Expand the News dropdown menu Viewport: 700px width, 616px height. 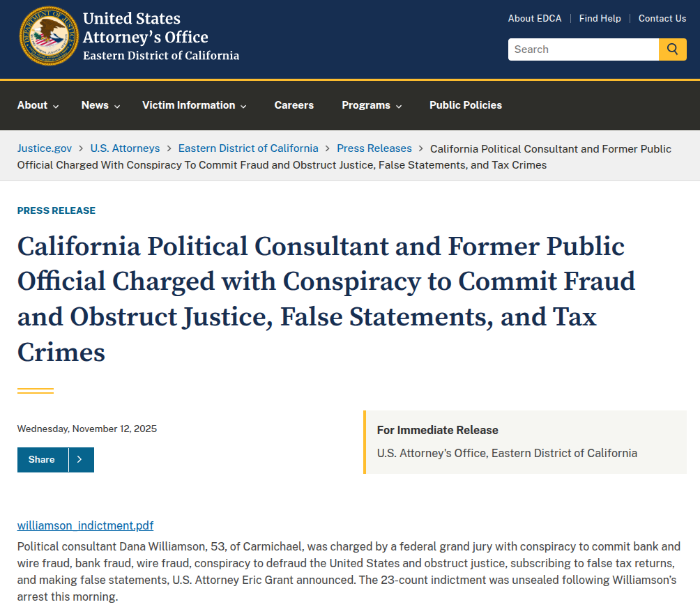pos(101,105)
